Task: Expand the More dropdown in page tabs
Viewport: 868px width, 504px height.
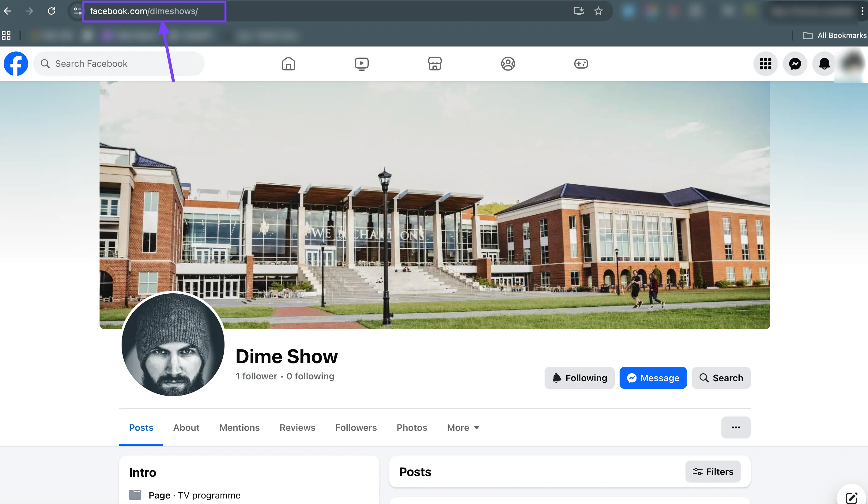Action: click(463, 427)
